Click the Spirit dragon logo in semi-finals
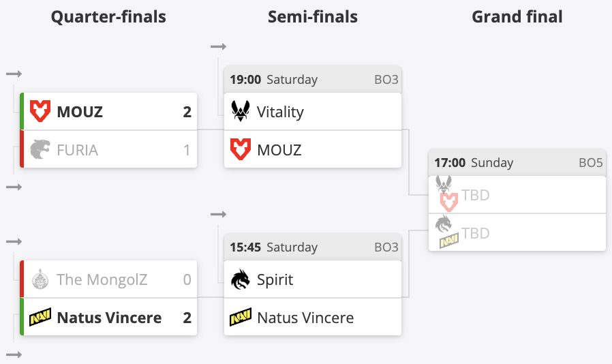Screen dimensions: 612x364 point(241,279)
